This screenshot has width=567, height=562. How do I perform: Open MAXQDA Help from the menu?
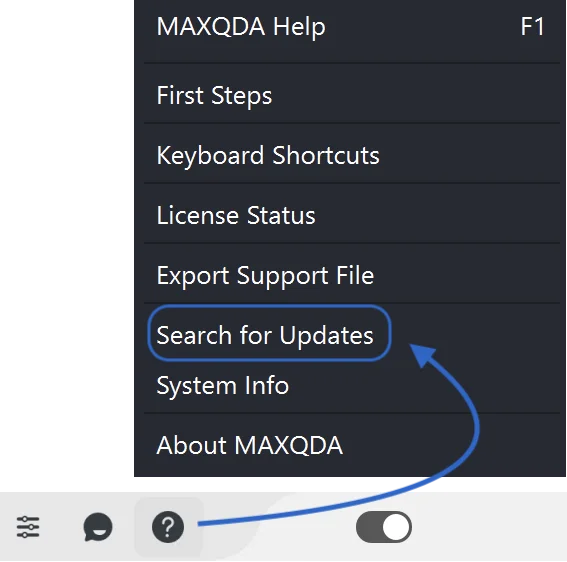(350, 27)
